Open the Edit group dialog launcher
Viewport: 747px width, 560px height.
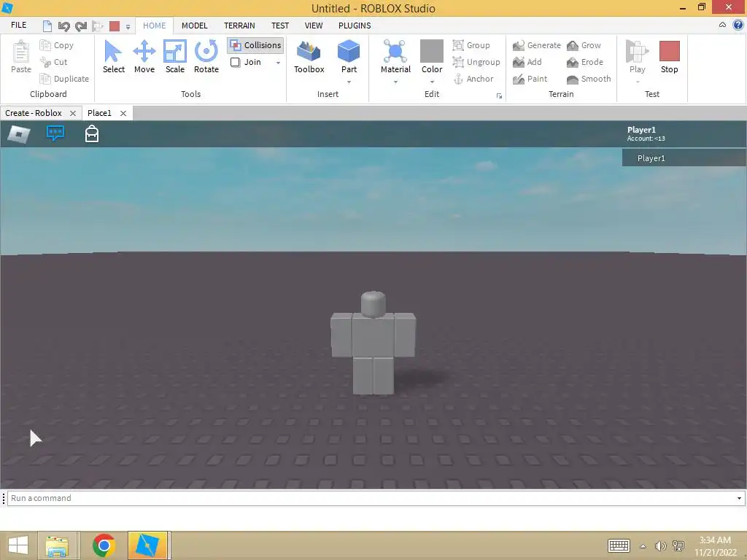point(499,96)
